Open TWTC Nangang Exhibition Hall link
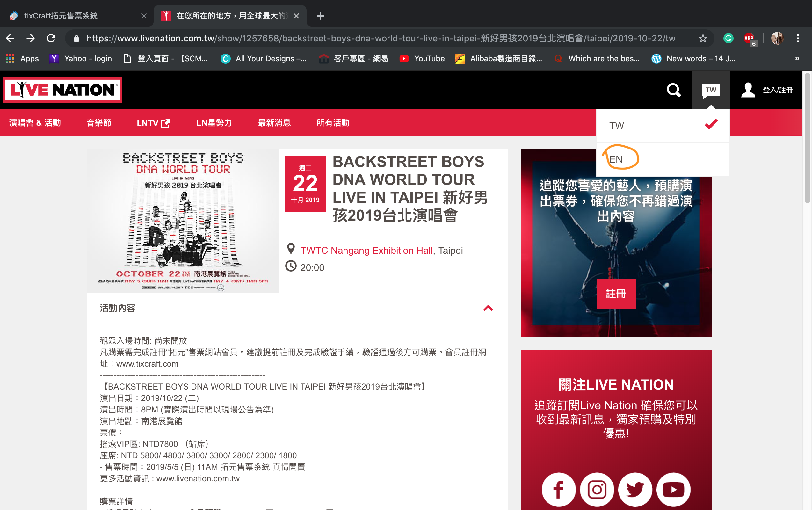The image size is (812, 510). 366,250
